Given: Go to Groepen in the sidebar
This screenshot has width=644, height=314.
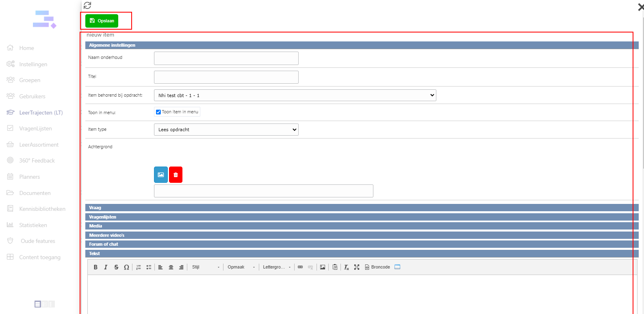Looking at the screenshot, I should (30, 80).
